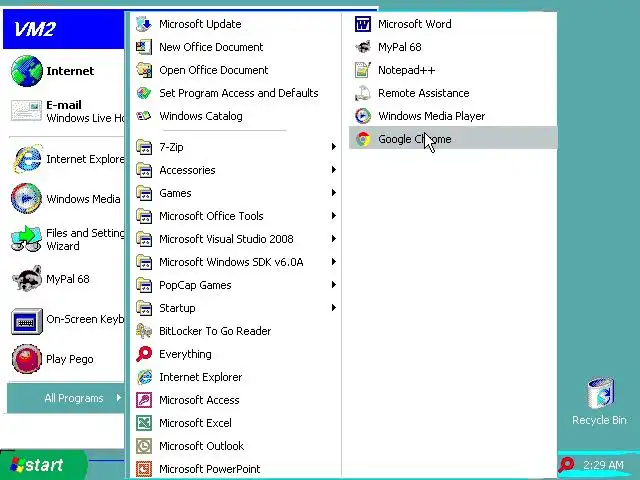The width and height of the screenshot is (640, 480).
Task: Expand the PopCap Games submenu arrow
Action: coord(333,285)
